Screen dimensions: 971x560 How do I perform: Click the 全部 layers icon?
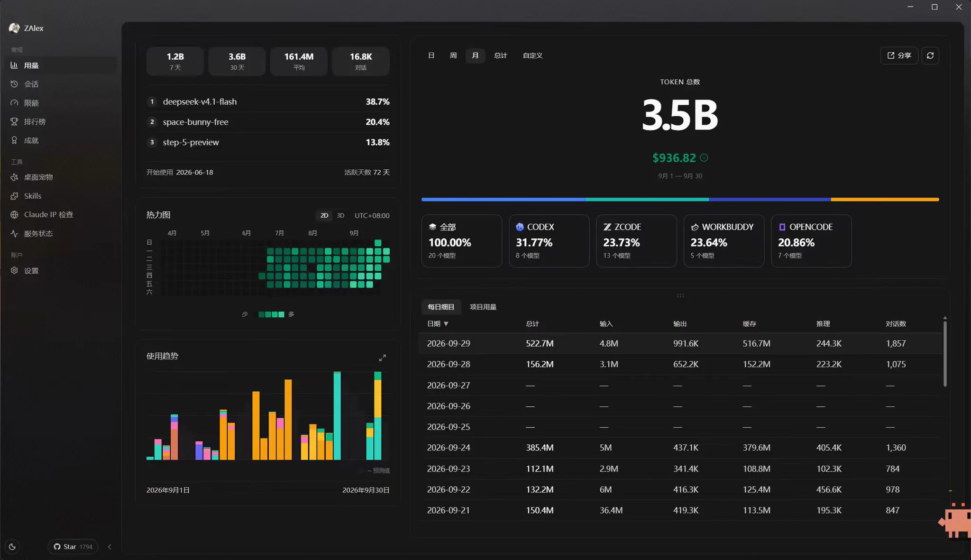(432, 227)
